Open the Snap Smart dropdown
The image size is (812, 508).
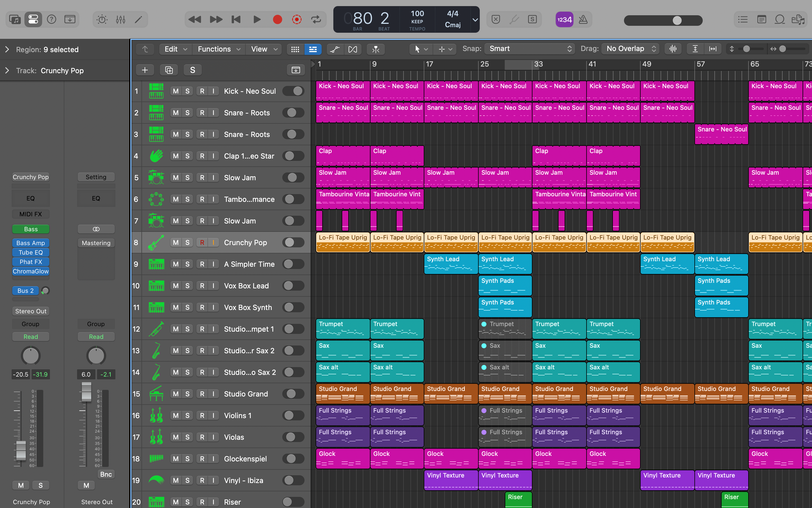pyautogui.click(x=530, y=49)
